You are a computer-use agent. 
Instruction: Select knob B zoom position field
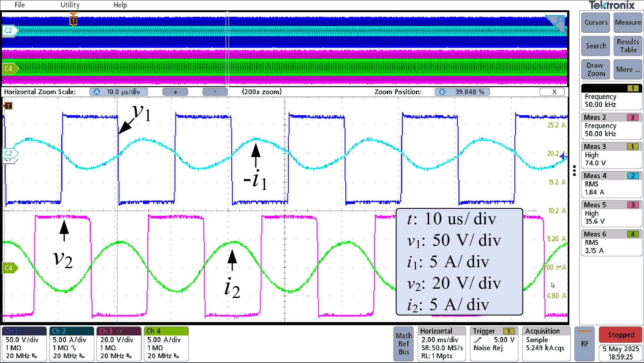pyautogui.click(x=462, y=92)
